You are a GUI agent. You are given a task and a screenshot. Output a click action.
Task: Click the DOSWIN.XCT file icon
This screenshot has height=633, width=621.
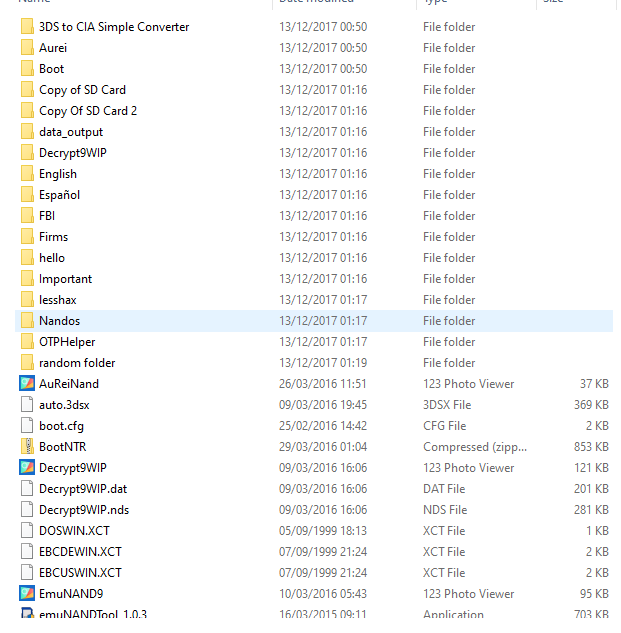[27, 530]
